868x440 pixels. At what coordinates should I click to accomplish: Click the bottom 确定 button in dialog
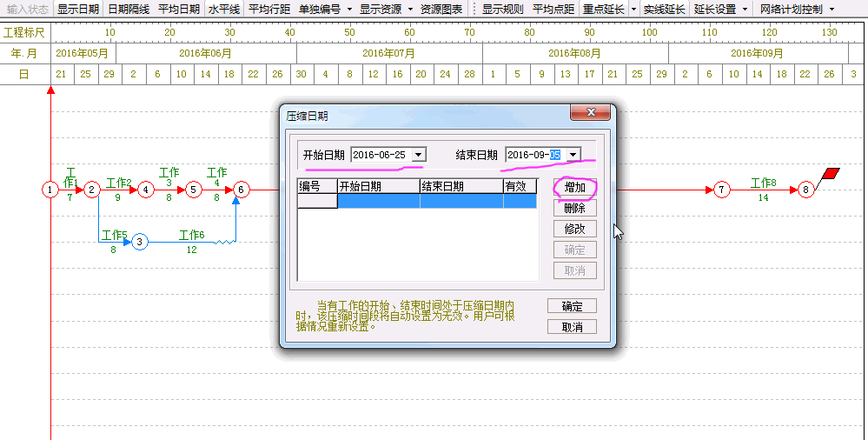coord(573,306)
